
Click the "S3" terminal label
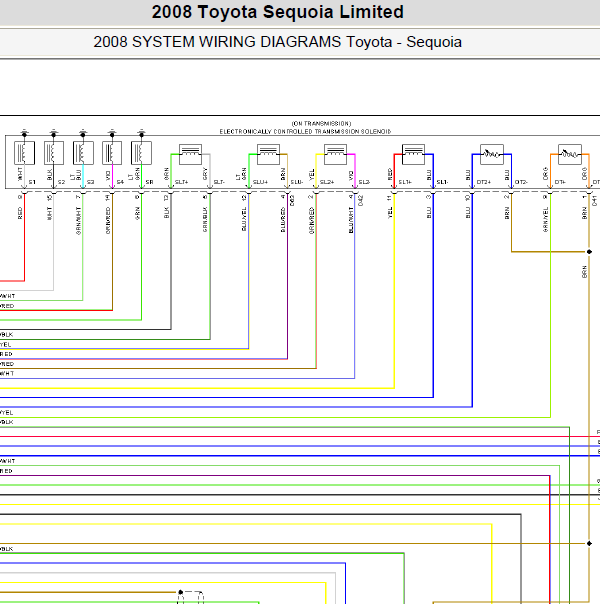pos(91,182)
